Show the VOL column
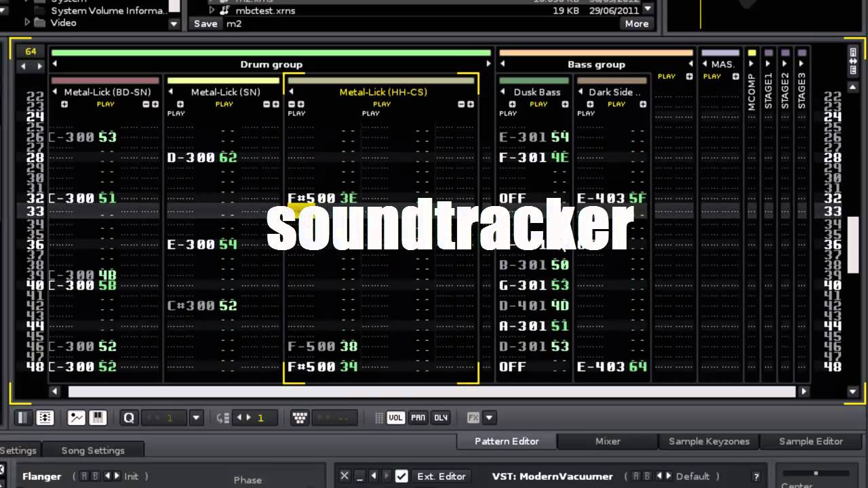This screenshot has width=868, height=488. (x=395, y=418)
